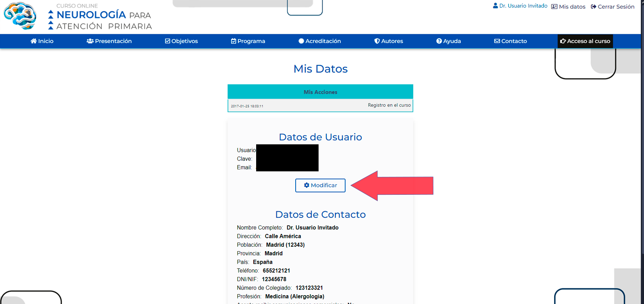
Task: Click the Registro en el curso entry
Action: [389, 105]
